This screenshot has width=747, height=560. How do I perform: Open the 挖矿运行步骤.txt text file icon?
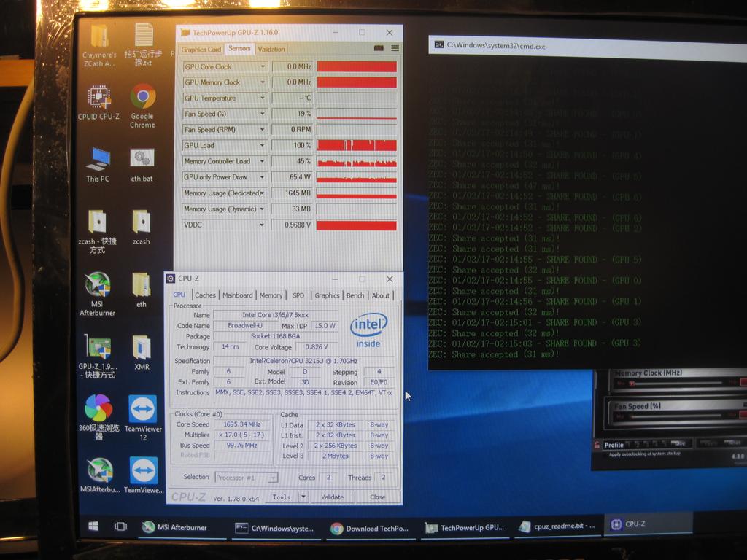click(143, 44)
